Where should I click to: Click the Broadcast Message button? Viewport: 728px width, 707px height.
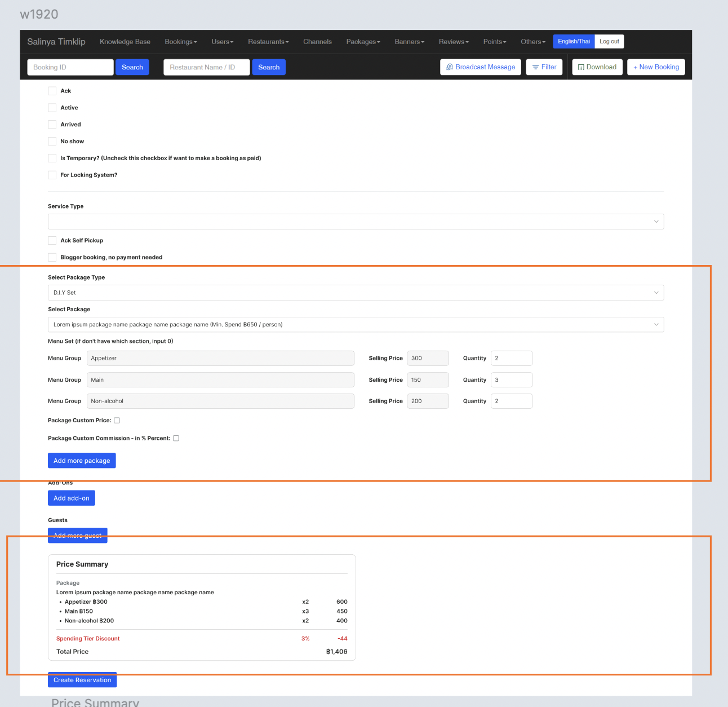pyautogui.click(x=480, y=67)
